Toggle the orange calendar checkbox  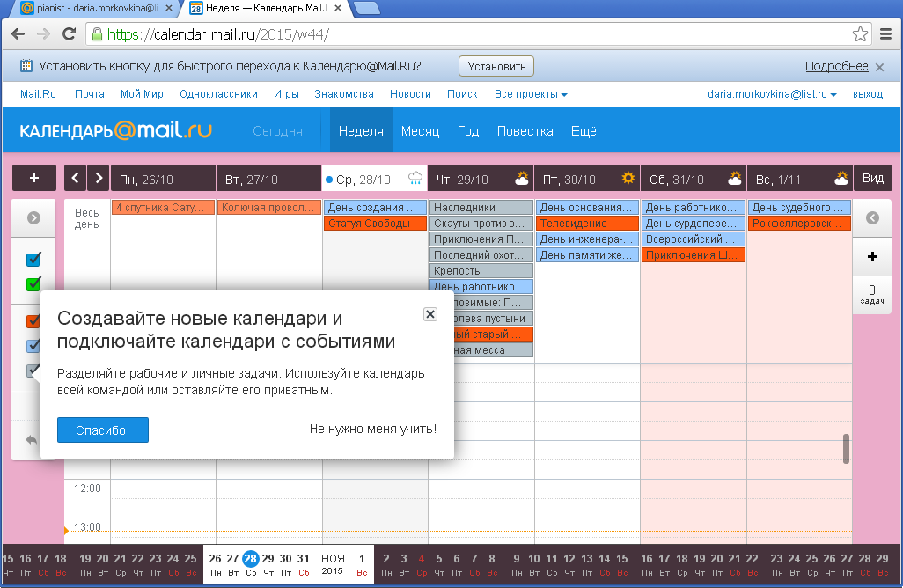pyautogui.click(x=33, y=320)
